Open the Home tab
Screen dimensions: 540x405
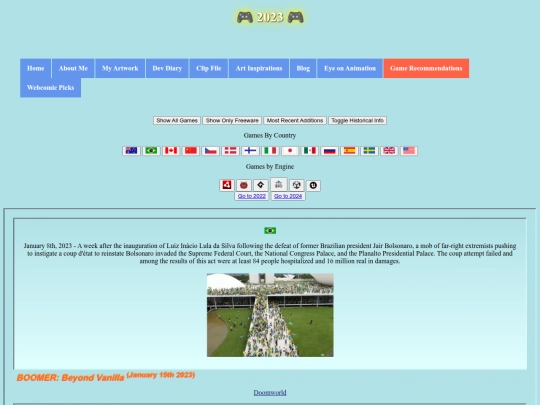[35, 68]
